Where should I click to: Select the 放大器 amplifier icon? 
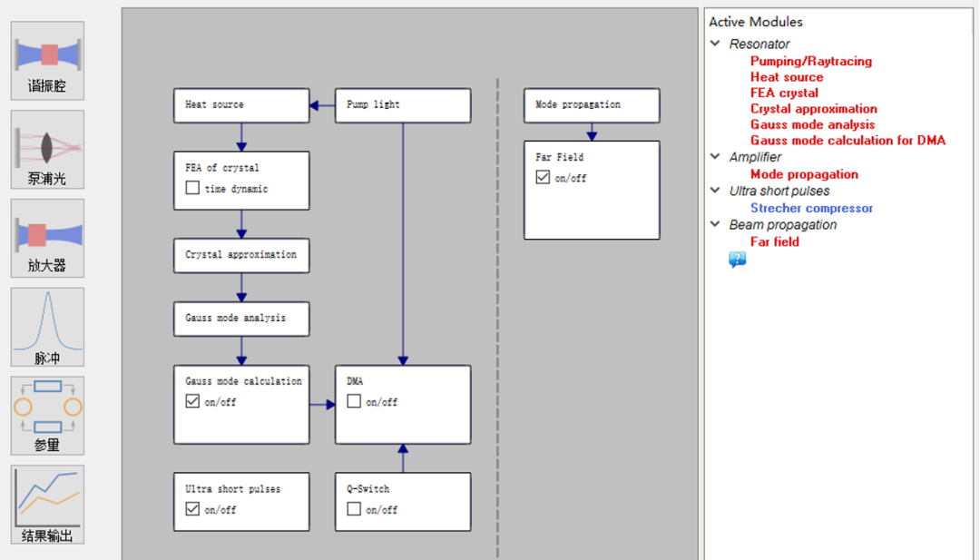click(x=48, y=238)
